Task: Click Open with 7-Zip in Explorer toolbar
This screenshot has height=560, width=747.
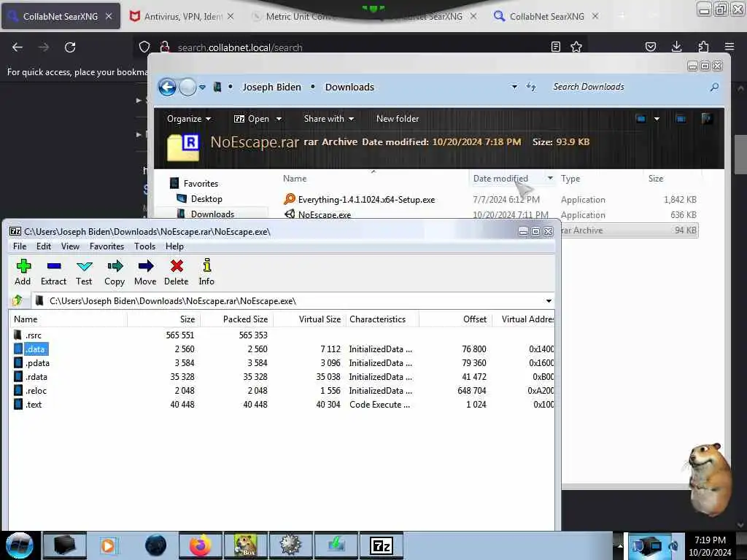Action: pyautogui.click(x=252, y=119)
